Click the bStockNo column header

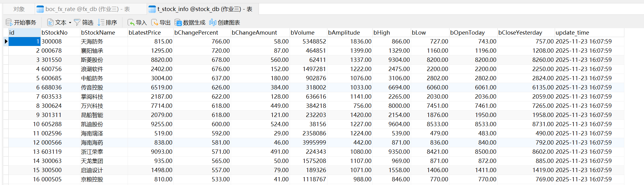(60, 32)
